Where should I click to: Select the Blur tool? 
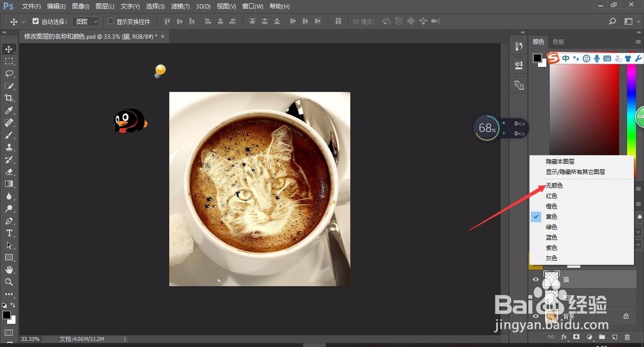pos(8,196)
